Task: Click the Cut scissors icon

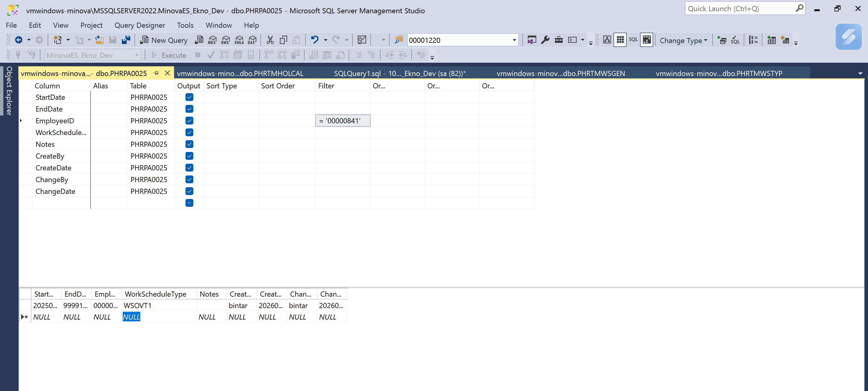Action: click(270, 40)
